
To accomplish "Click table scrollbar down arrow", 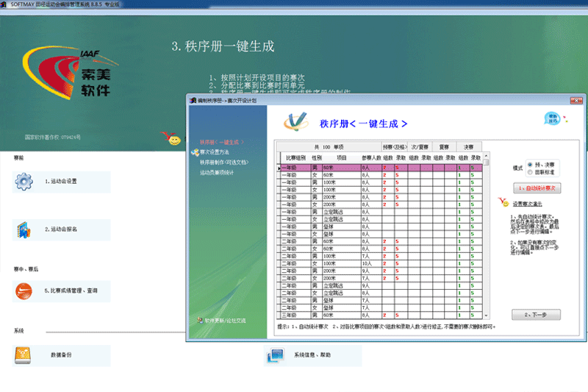I will [487, 316].
